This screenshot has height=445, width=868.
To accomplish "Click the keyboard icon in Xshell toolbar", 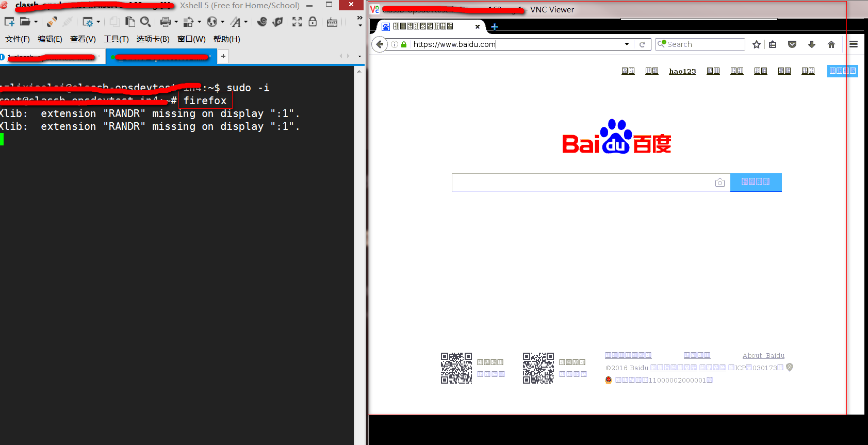I will point(332,22).
